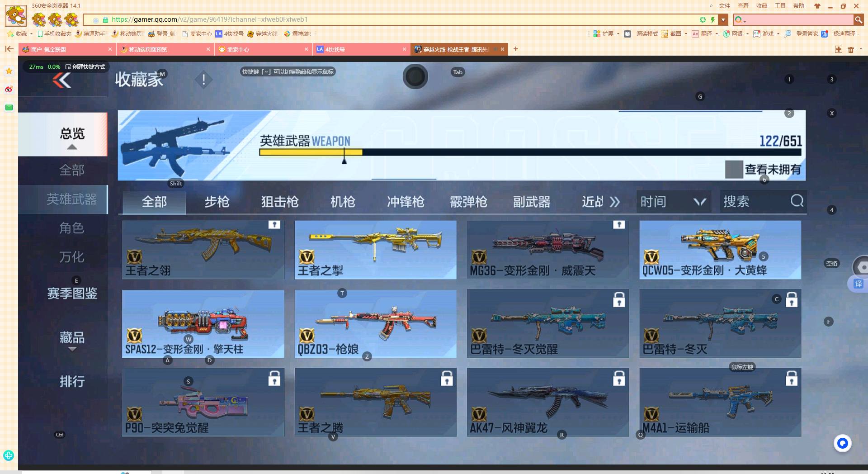Collapse the 总览 overview section arrow

(71, 147)
